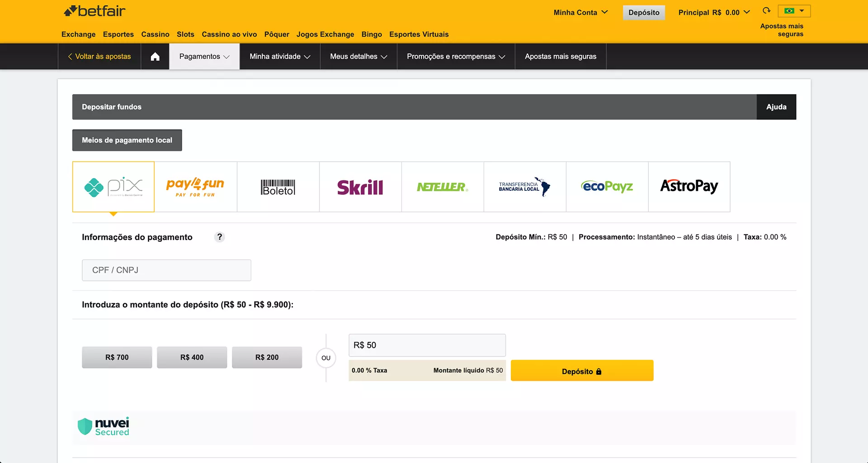
Task: Click Montante líquido R$ 50 text
Action: (468, 370)
